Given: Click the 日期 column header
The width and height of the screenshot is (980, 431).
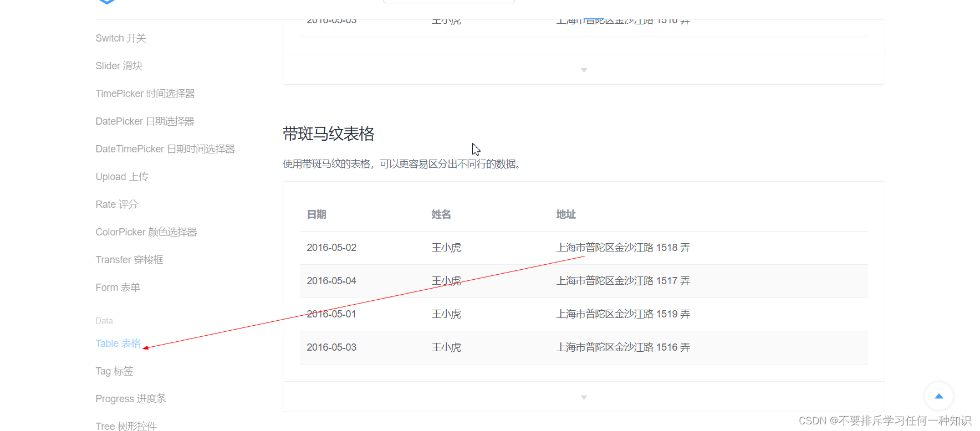Looking at the screenshot, I should click(317, 214).
